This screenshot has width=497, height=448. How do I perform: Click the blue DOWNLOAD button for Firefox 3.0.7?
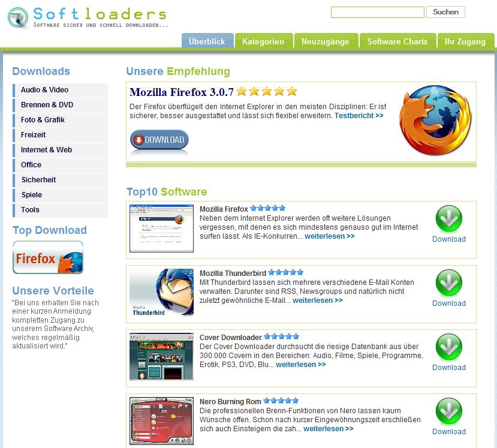[x=159, y=140]
